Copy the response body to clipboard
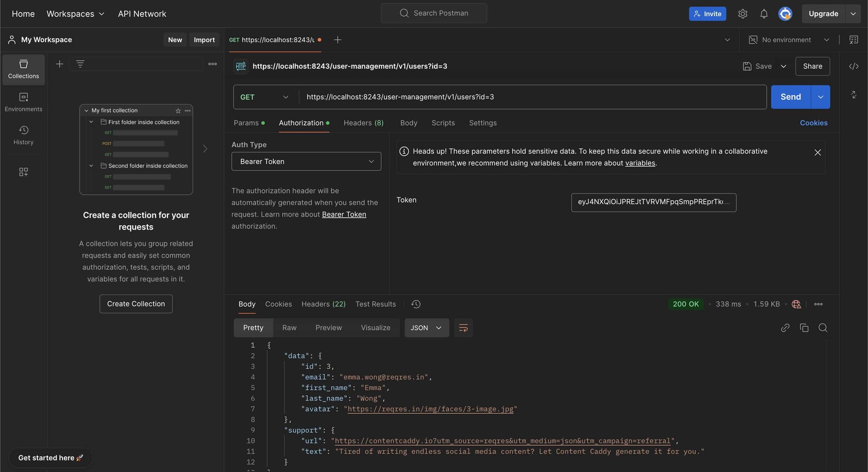Viewport: 868px width, 472px height. (804, 328)
